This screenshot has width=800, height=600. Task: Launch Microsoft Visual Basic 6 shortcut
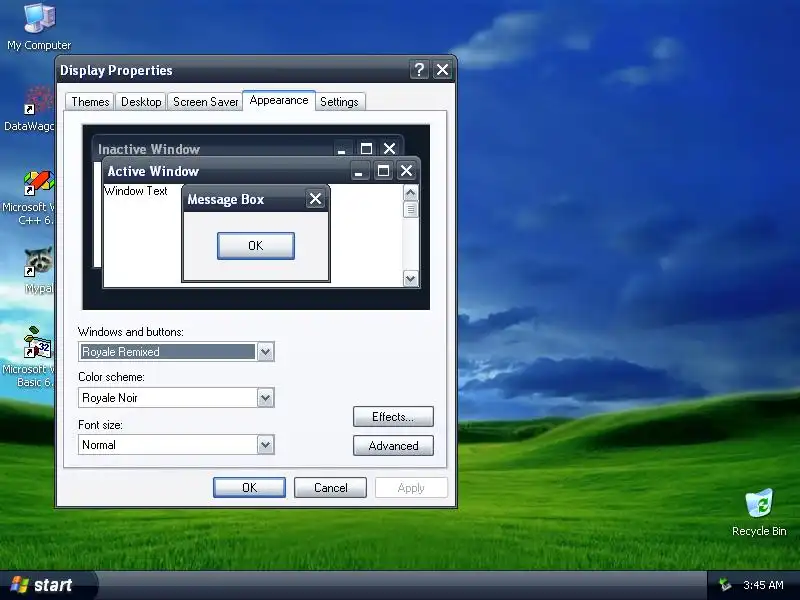(29, 357)
